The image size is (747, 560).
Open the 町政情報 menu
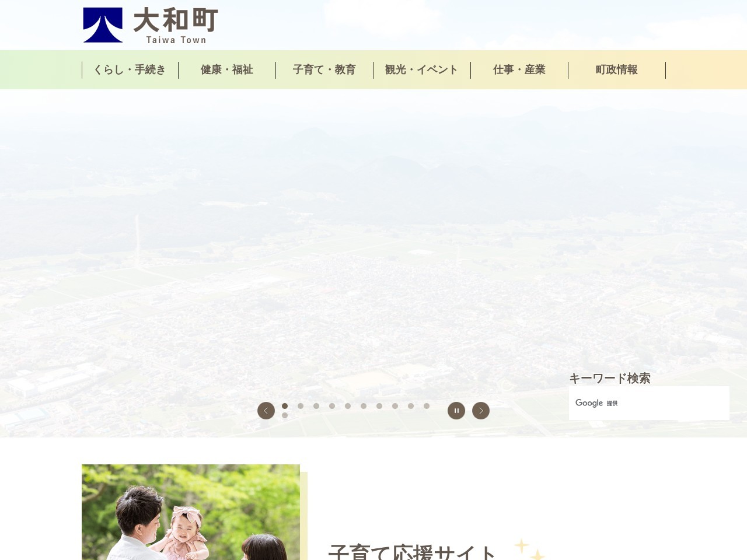click(617, 69)
